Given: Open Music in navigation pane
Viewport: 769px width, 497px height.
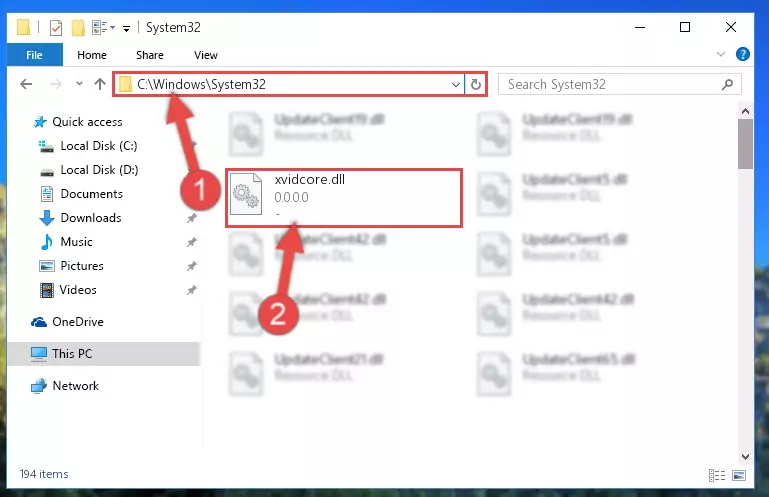Looking at the screenshot, I should [x=76, y=242].
